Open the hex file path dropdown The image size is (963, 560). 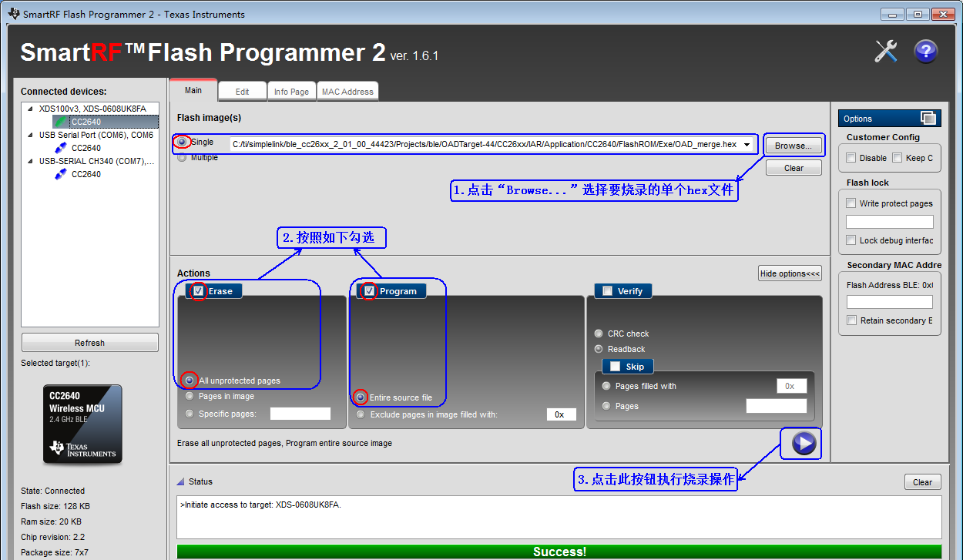click(747, 144)
